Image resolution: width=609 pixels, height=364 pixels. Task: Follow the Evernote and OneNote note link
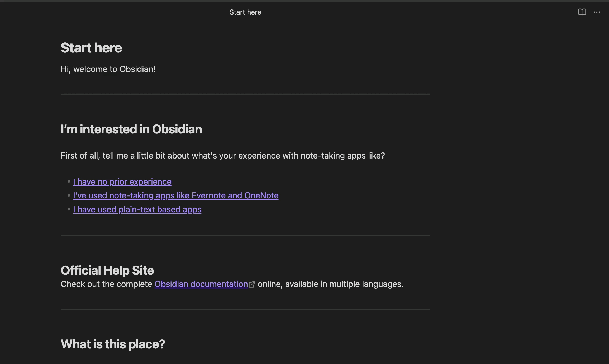(x=176, y=195)
